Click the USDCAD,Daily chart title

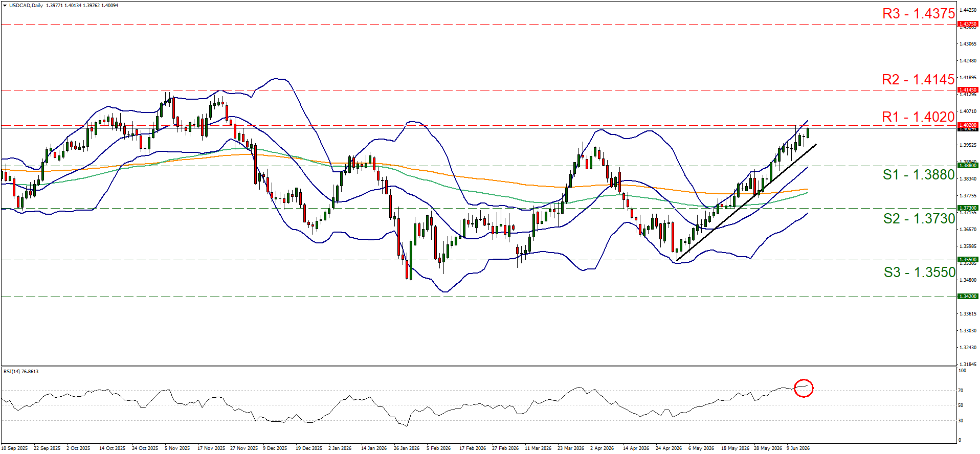(x=26, y=6)
